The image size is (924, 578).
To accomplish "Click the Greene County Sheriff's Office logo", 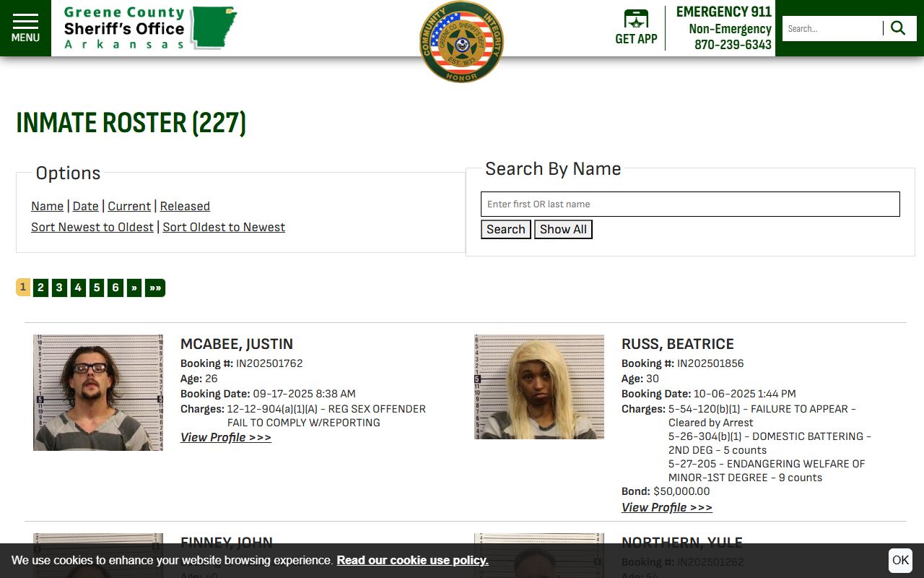I will (150, 28).
